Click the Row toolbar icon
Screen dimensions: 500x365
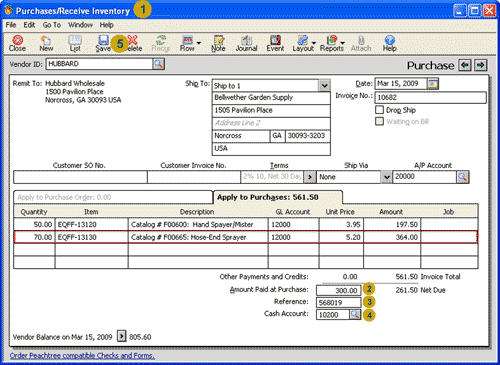pos(187,43)
